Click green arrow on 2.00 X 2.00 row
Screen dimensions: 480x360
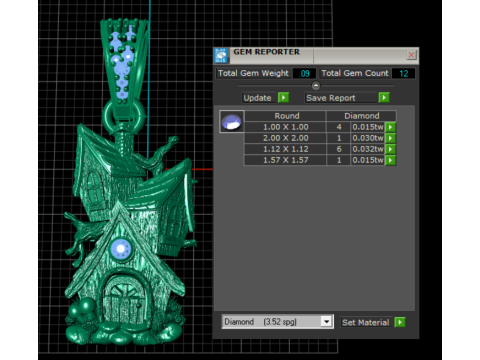point(390,138)
